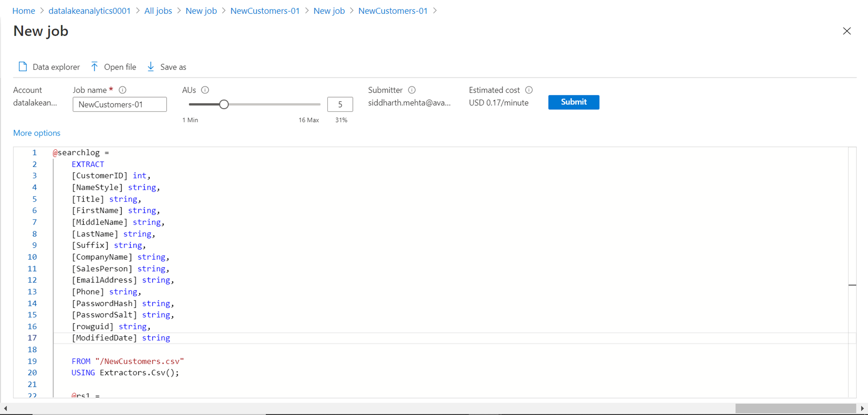Show info tooltip for Job name
Viewport: 868px width, 415px height.
coord(122,90)
